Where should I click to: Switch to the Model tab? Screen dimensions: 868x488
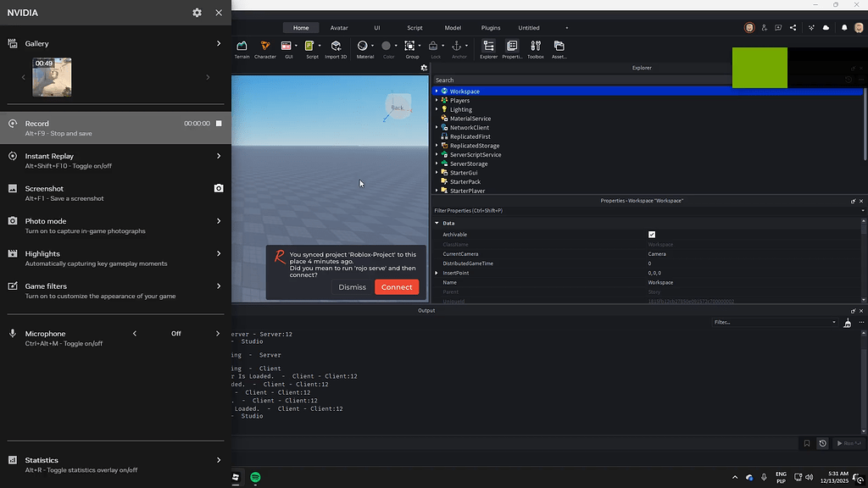coord(453,27)
